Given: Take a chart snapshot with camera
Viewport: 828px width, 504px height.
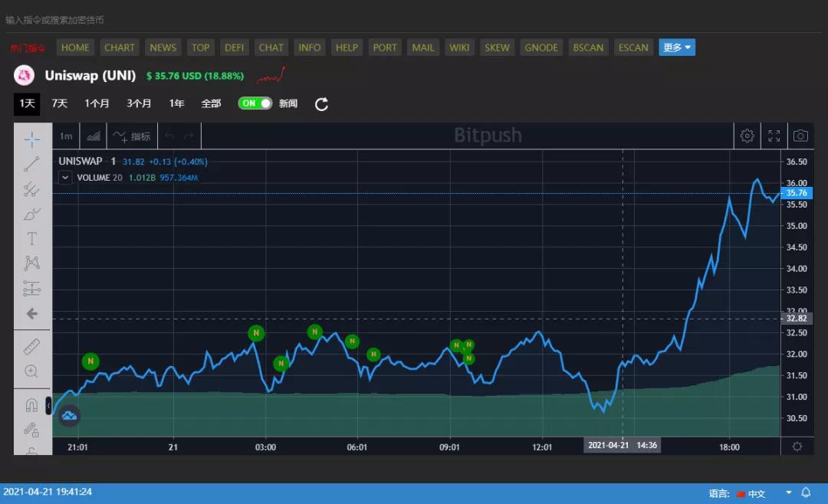Looking at the screenshot, I should point(800,136).
